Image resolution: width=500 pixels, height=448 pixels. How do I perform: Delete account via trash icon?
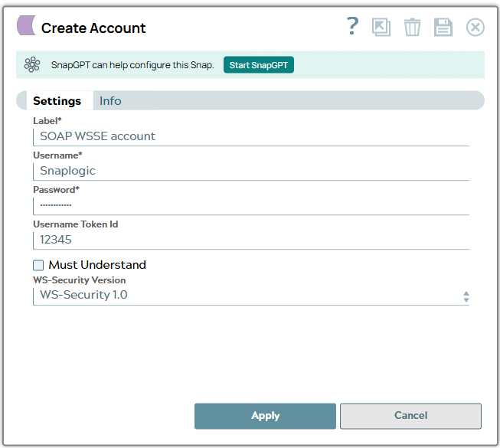pos(412,27)
